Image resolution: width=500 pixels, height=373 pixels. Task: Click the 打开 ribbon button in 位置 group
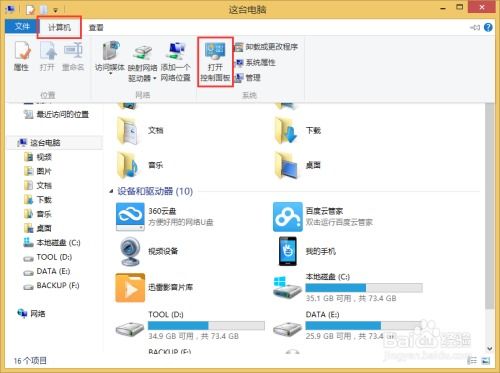pos(47,56)
